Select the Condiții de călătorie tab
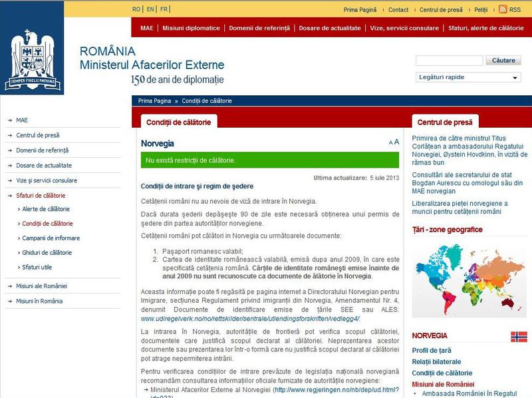Screen dimensions: 532x398 179,122
